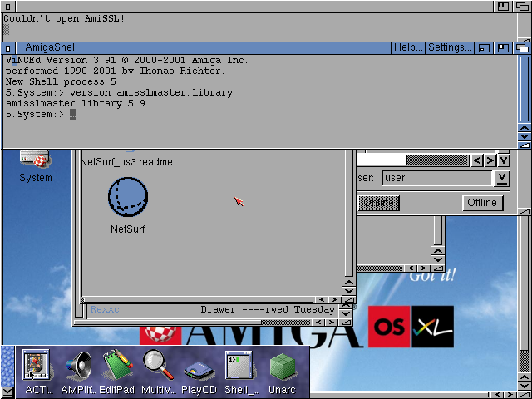
Task: Click NetSurf window scroll up arrow
Action: (x=349, y=283)
